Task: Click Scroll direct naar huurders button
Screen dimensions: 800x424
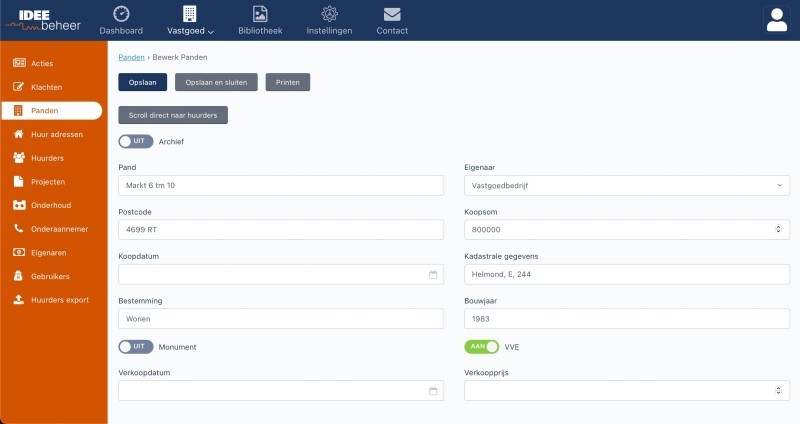Action: coord(173,116)
